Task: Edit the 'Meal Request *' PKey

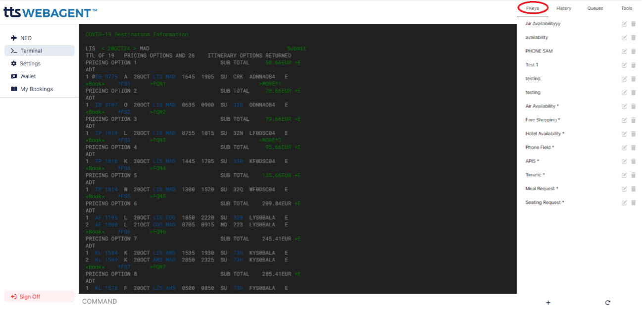Action: pos(624,189)
